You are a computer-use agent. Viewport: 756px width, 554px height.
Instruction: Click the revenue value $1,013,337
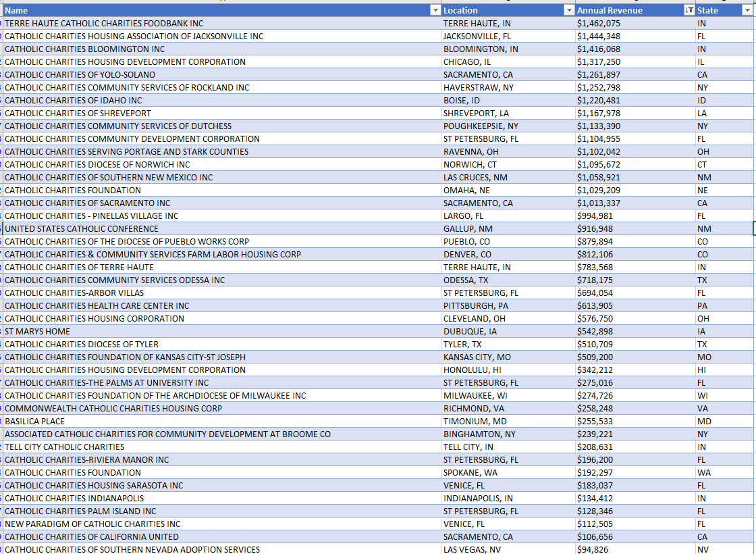tap(635, 203)
